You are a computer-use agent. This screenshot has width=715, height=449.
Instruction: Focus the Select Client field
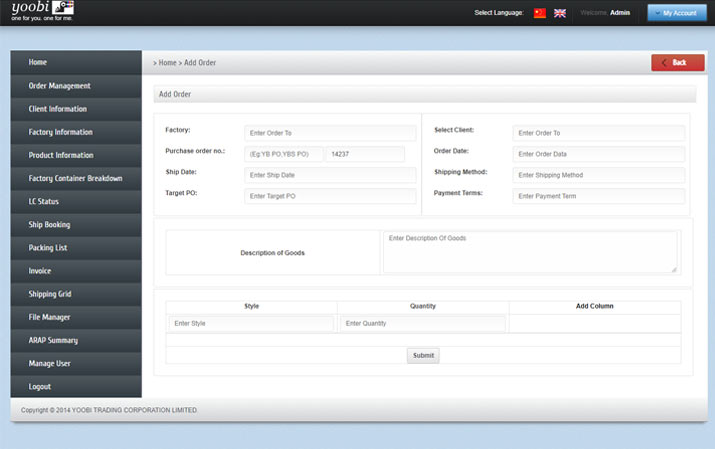point(599,133)
